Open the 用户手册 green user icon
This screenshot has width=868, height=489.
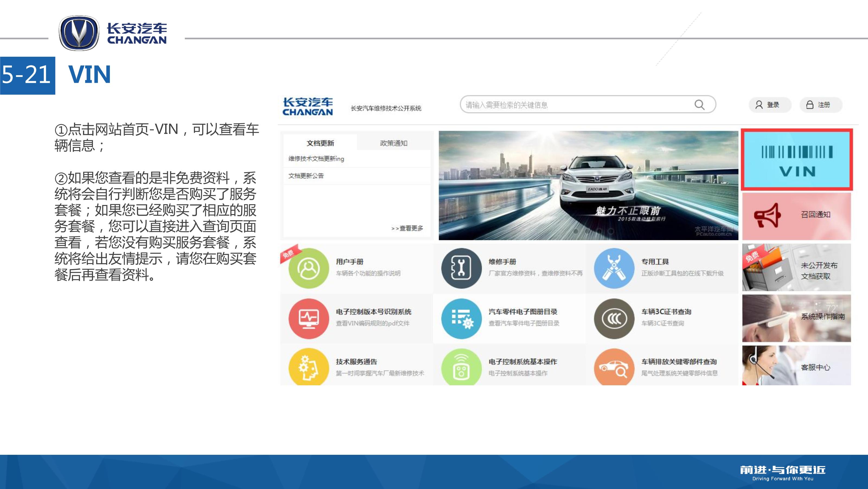point(308,268)
